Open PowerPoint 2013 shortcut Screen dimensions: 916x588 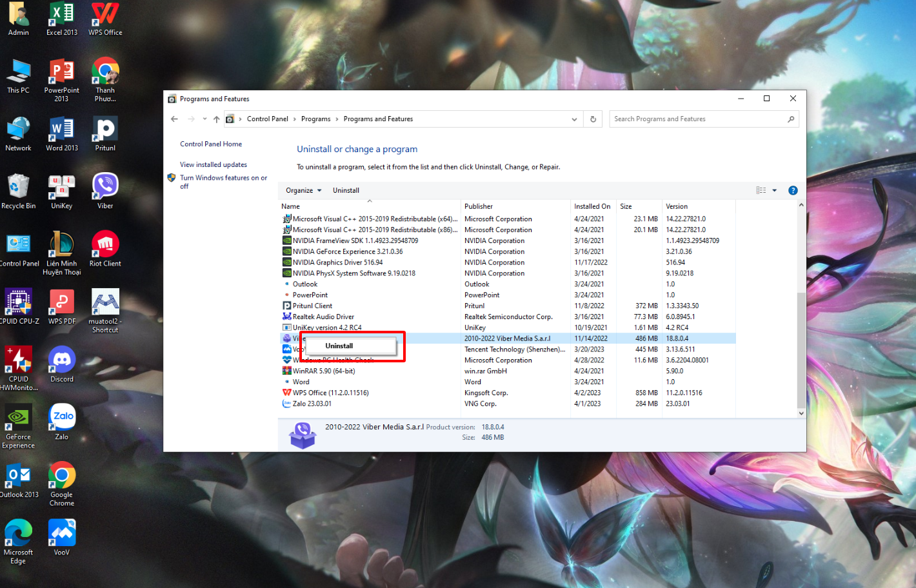[62, 80]
